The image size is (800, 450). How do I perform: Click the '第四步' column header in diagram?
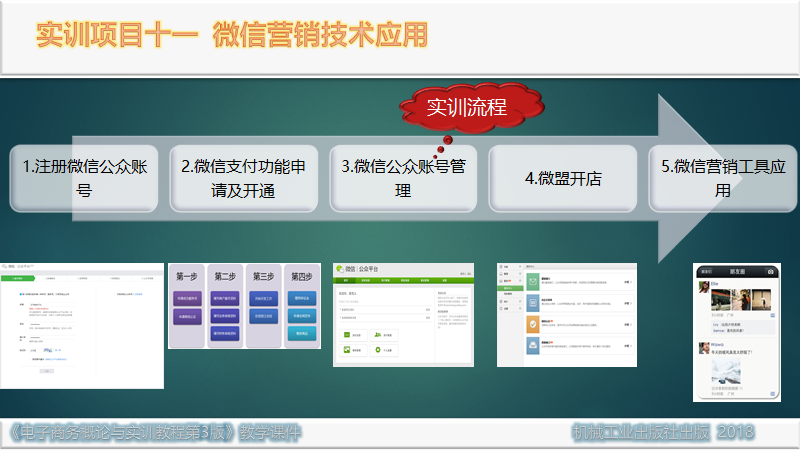[302, 277]
